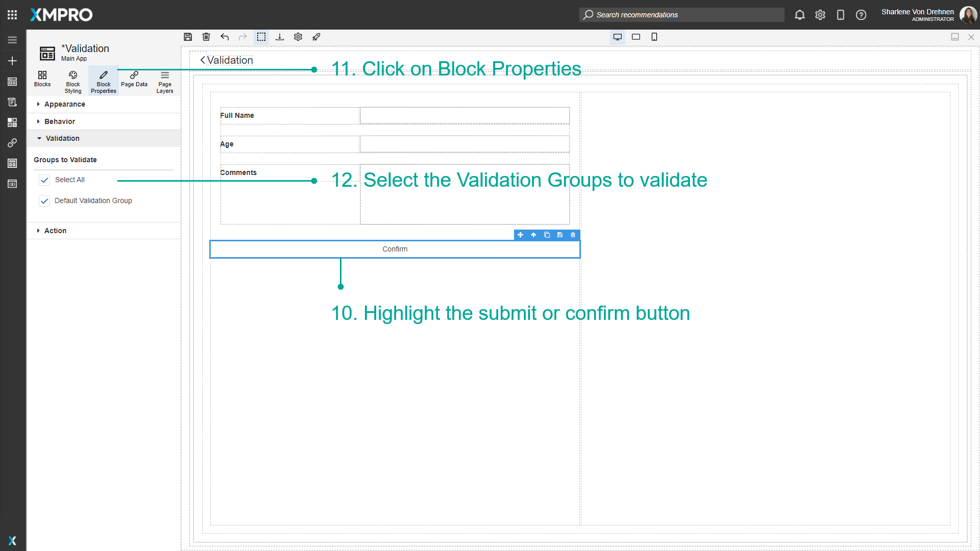Uncheck the Select All checkbox
980x551 pixels.
(44, 180)
